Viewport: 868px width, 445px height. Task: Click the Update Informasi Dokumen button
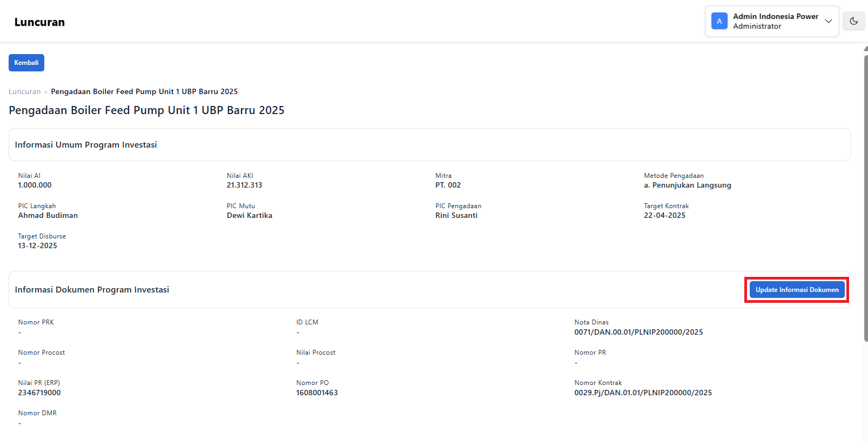(797, 290)
